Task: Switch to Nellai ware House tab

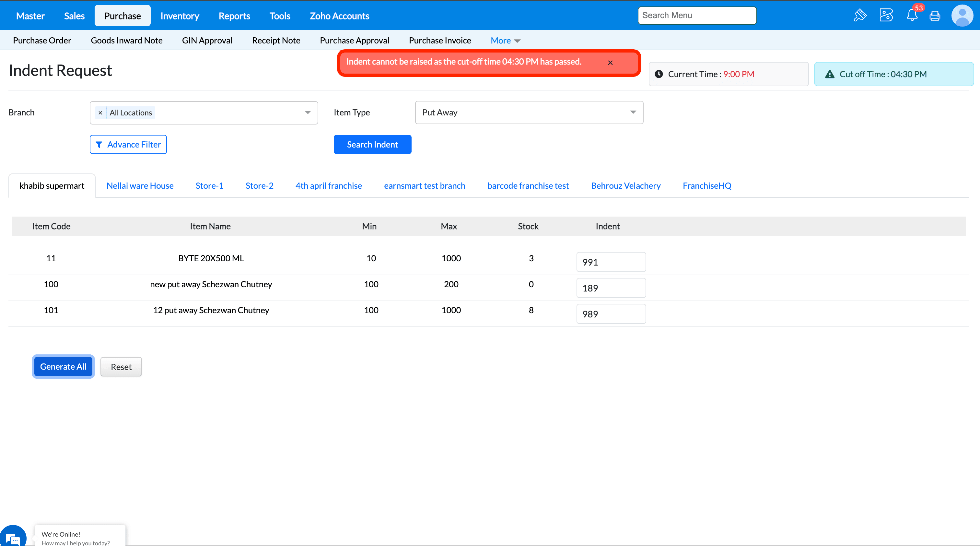Action: pyautogui.click(x=140, y=186)
